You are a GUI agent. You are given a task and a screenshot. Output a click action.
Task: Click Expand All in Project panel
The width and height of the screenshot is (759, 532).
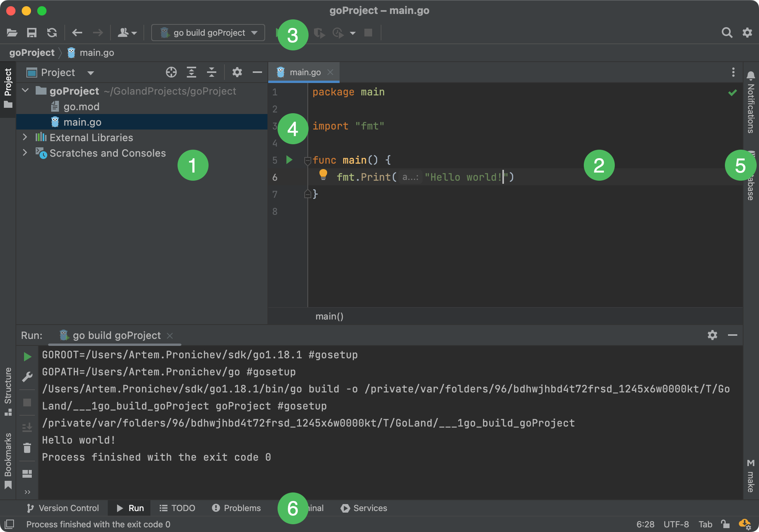point(191,73)
